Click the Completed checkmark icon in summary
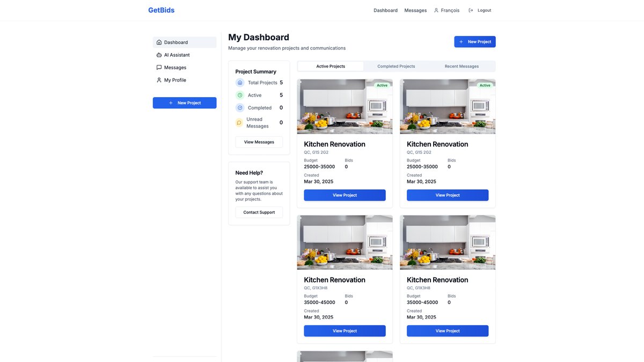Viewport: 644px width, 362px height. click(x=240, y=108)
